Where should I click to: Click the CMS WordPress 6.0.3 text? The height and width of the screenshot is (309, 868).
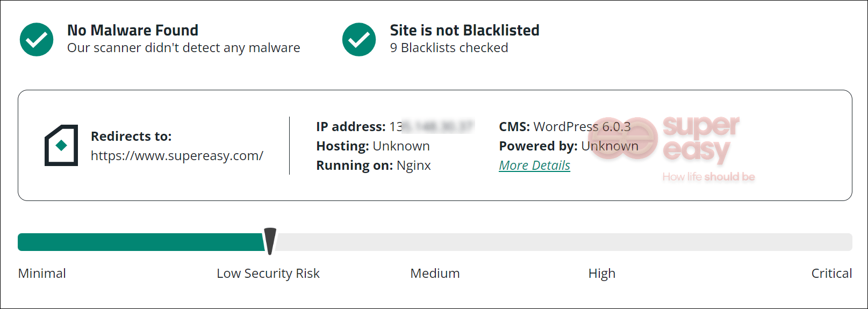[564, 127]
